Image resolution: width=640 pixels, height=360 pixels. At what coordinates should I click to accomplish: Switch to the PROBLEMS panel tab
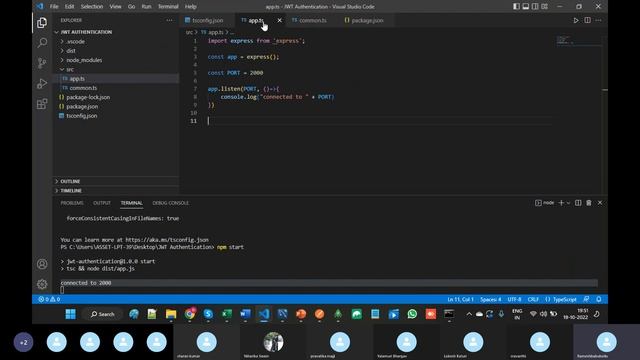coord(72,203)
